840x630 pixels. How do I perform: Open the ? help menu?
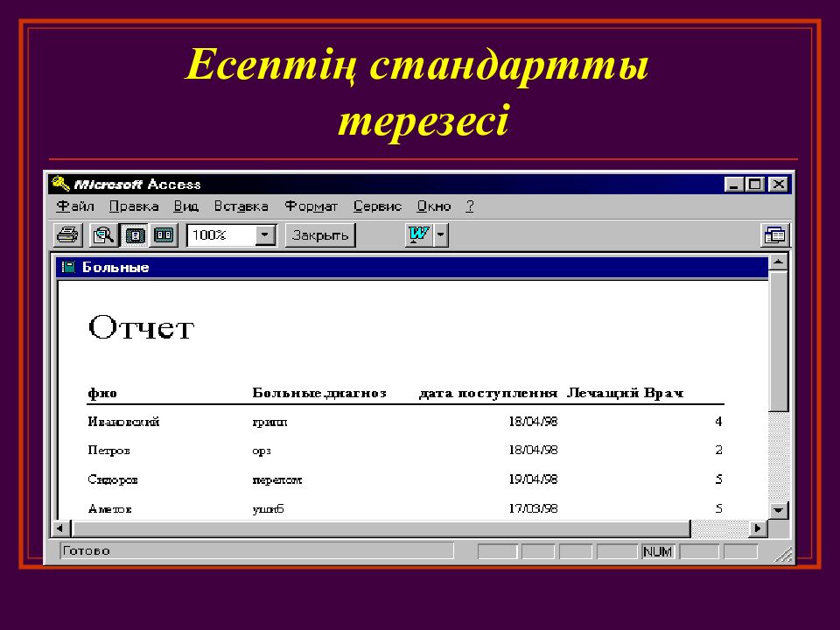pos(470,206)
